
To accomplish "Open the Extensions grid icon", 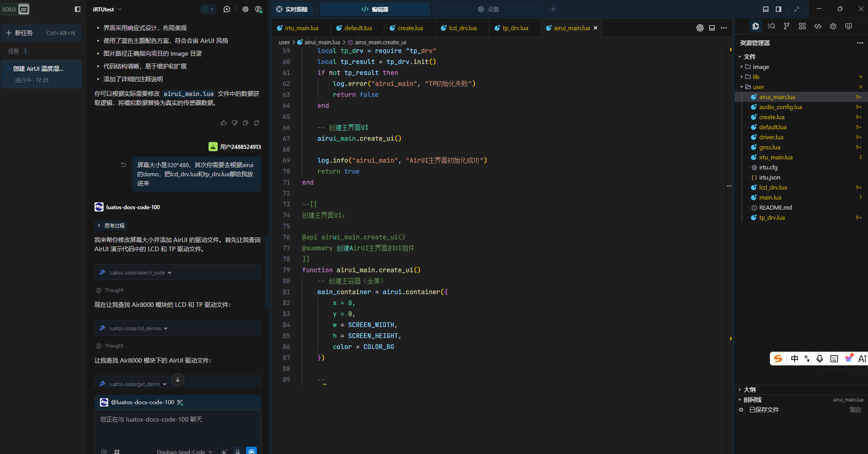I will click(x=802, y=26).
